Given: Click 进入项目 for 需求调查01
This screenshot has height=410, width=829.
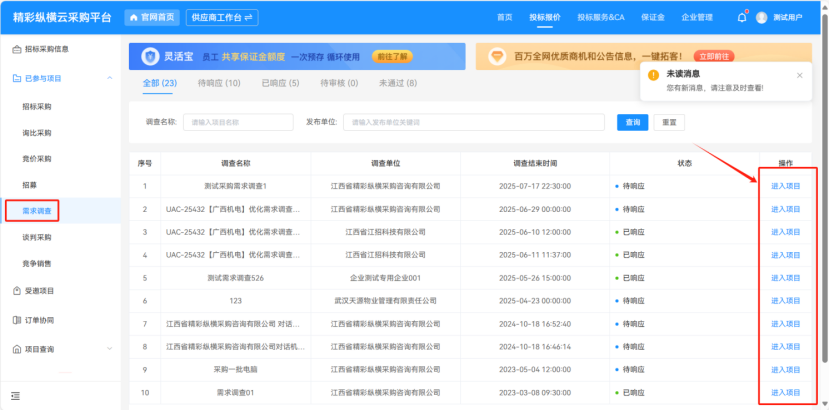Looking at the screenshot, I should (786, 393).
